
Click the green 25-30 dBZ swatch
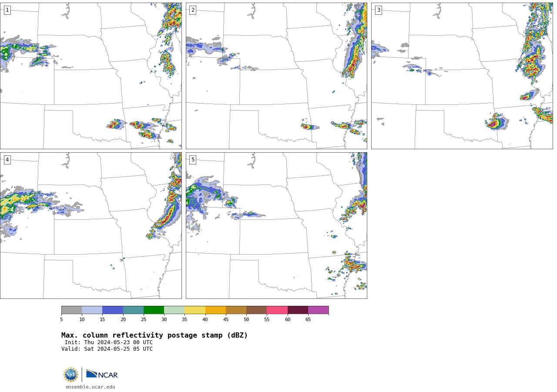click(154, 310)
